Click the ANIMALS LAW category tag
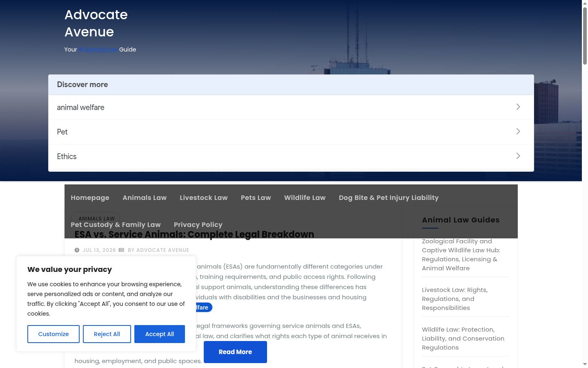The image size is (588, 368). point(95,218)
